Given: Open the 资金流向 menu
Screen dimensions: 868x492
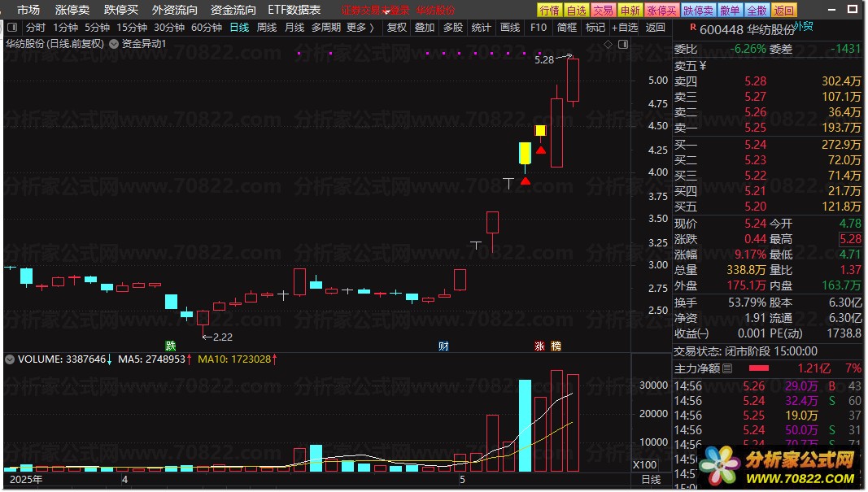Looking at the screenshot, I should pyautogui.click(x=233, y=10).
